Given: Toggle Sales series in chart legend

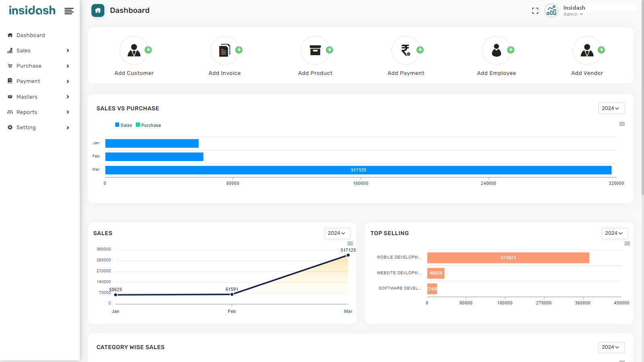Looking at the screenshot, I should 124,125.
